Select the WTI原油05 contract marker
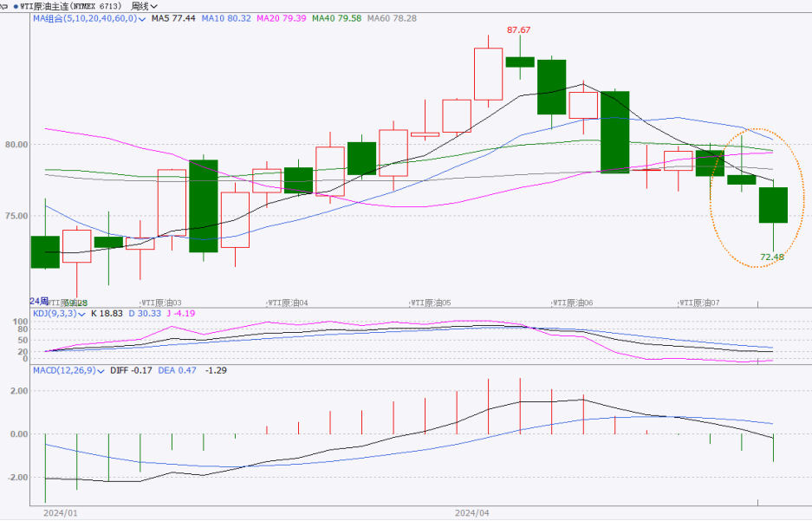Viewport: 812px width, 521px height. (x=432, y=303)
